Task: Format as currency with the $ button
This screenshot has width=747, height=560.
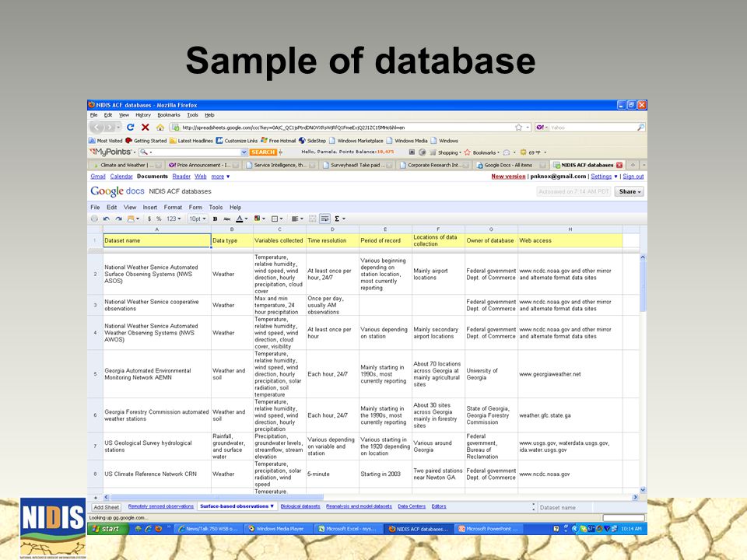Action: [149, 219]
